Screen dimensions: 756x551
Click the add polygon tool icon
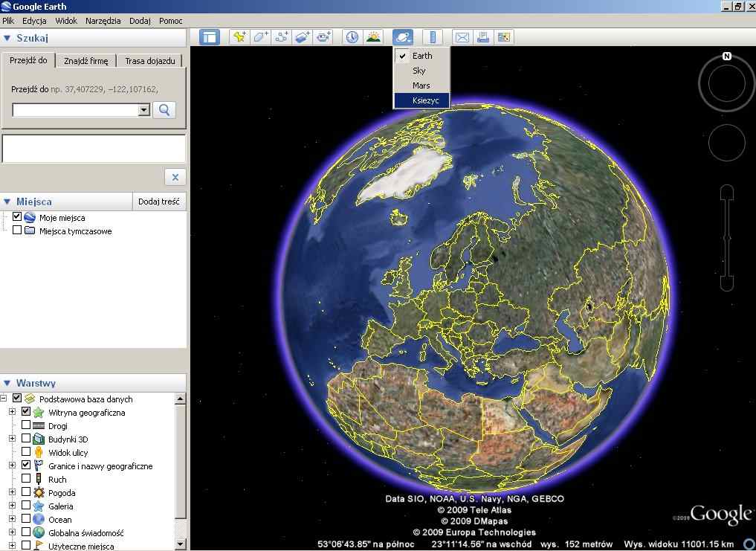click(260, 36)
